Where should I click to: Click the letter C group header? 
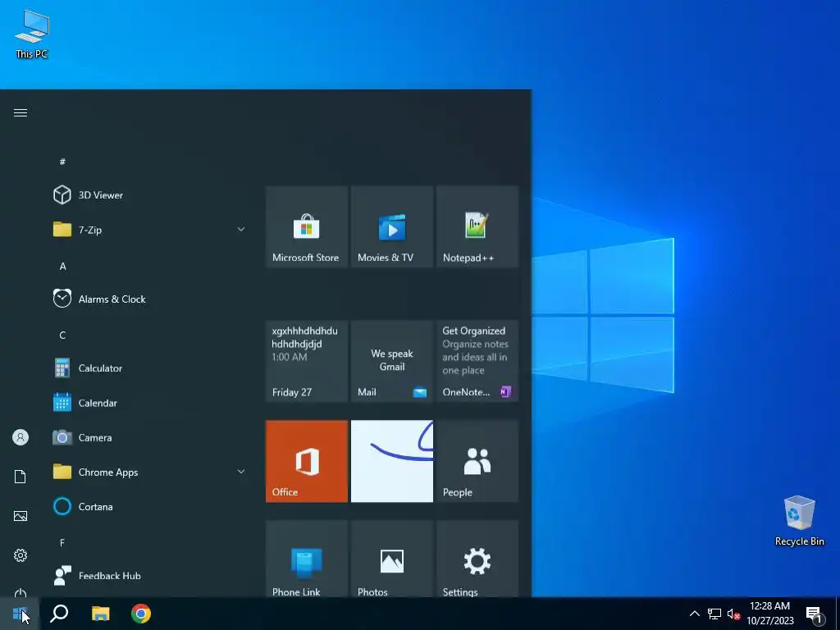point(62,336)
